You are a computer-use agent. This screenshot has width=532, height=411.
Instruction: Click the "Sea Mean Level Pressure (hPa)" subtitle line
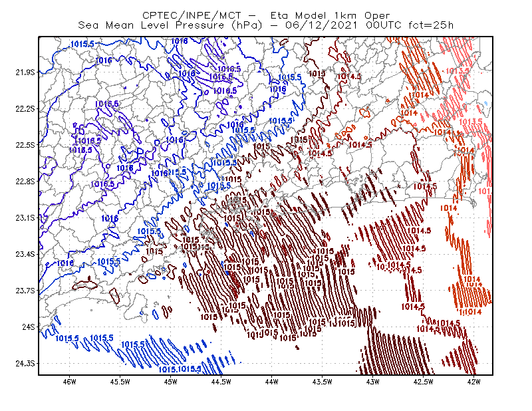[265, 25]
